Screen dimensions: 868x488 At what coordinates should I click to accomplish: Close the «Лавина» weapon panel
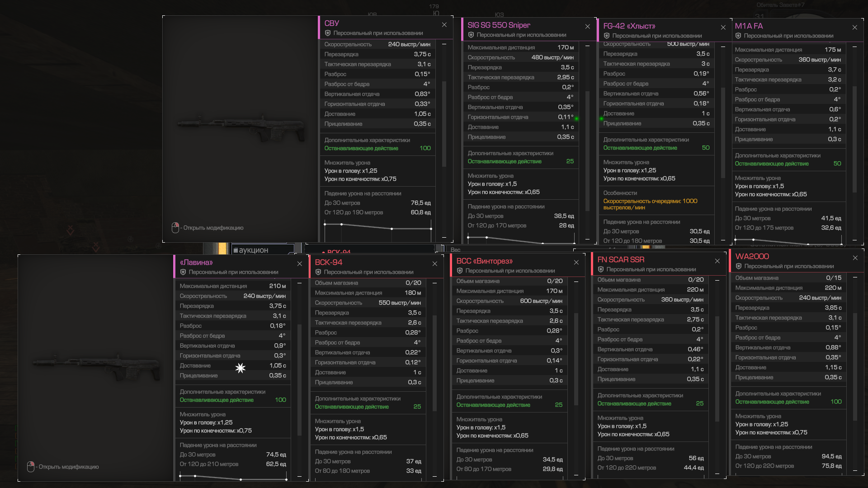click(300, 264)
